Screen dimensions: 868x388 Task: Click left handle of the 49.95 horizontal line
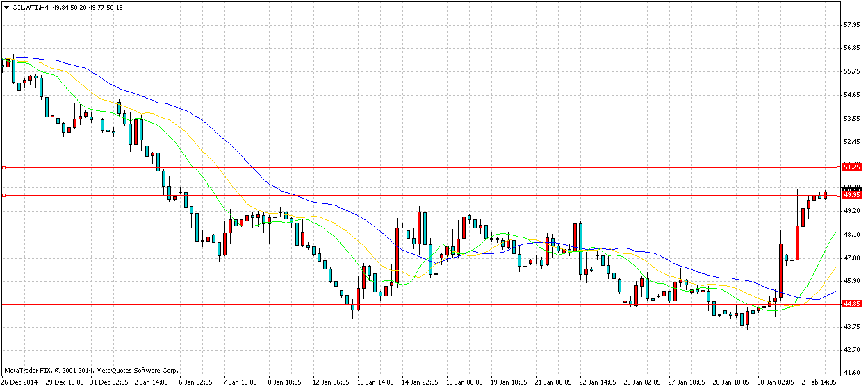(3, 195)
